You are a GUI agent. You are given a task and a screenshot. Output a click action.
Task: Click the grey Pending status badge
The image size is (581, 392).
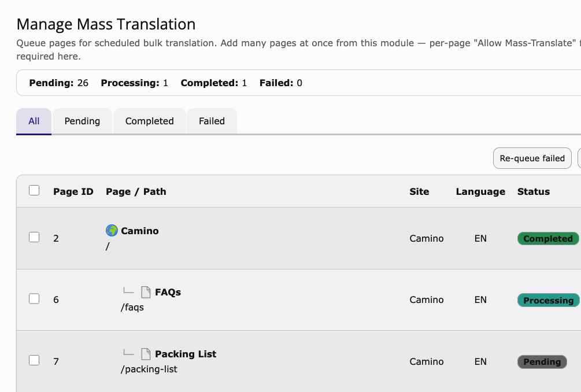542,361
